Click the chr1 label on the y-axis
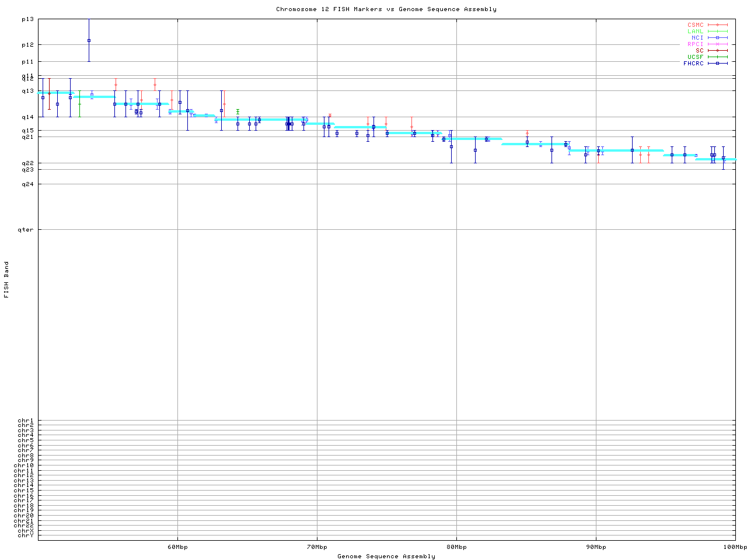This screenshot has width=747, height=560. point(26,421)
